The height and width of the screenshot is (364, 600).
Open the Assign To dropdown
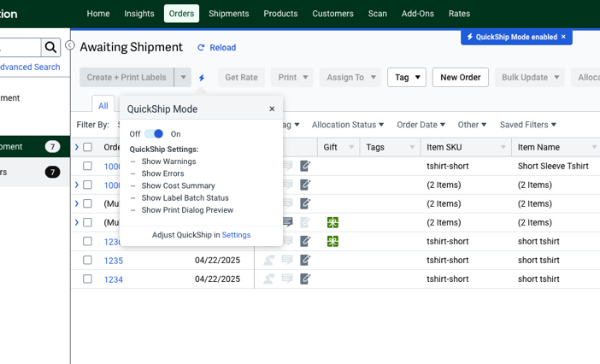[350, 77]
